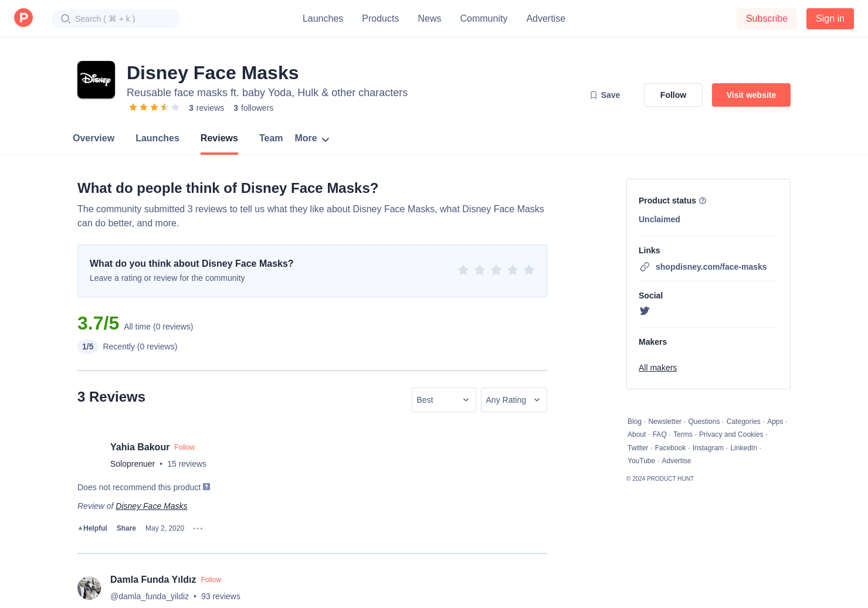Open the About footer link
868x608 pixels.
(x=636, y=434)
